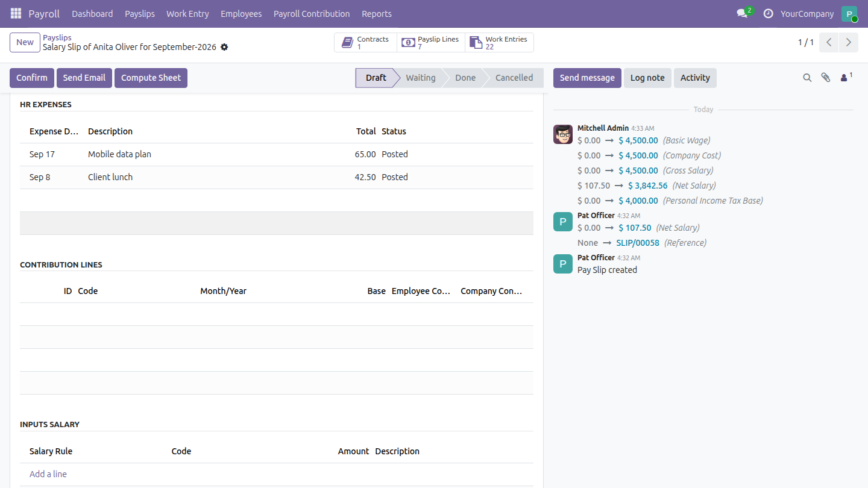Click $ 3,842.56 net salary value
Image resolution: width=868 pixels, height=488 pixels.
coord(648,186)
